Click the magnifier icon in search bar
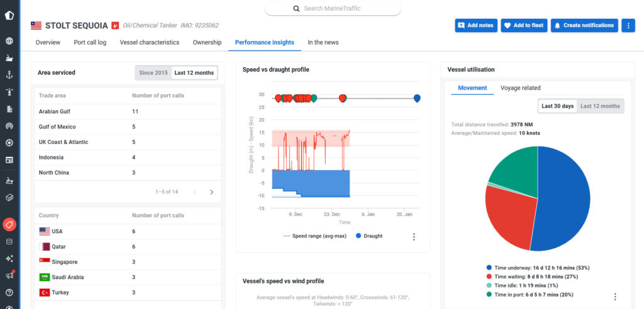Image resolution: width=644 pixels, height=309 pixels. 296,8
